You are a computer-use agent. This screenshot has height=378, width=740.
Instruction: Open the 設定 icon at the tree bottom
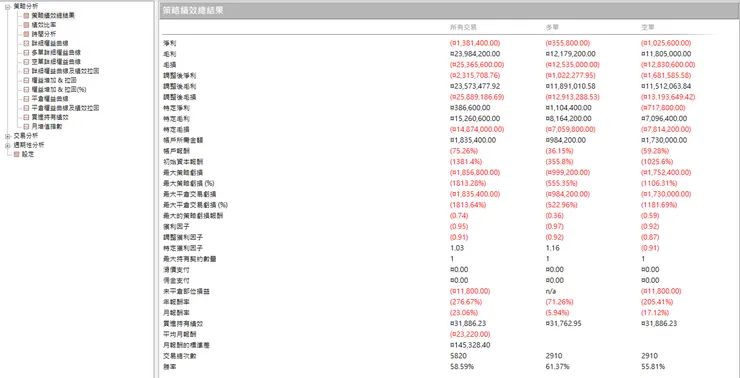point(17,154)
